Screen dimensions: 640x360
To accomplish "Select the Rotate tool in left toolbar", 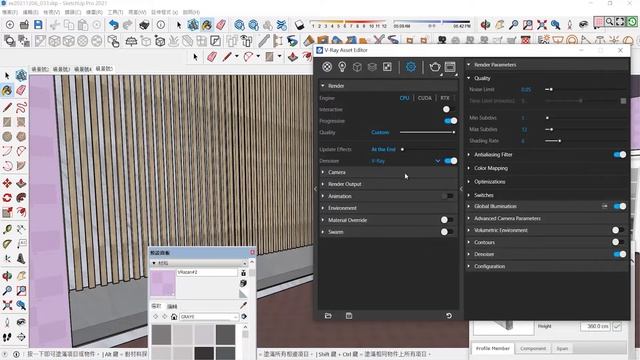I will click(7, 198).
